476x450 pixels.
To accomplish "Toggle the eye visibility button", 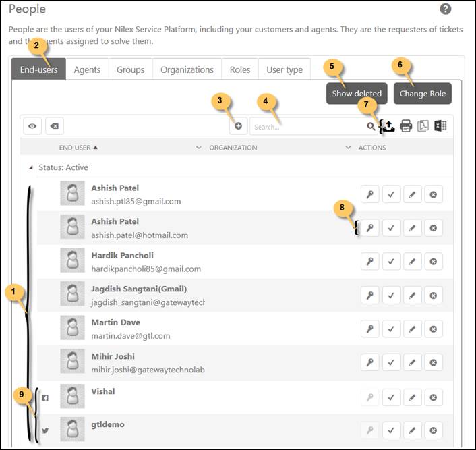I will [x=32, y=126].
